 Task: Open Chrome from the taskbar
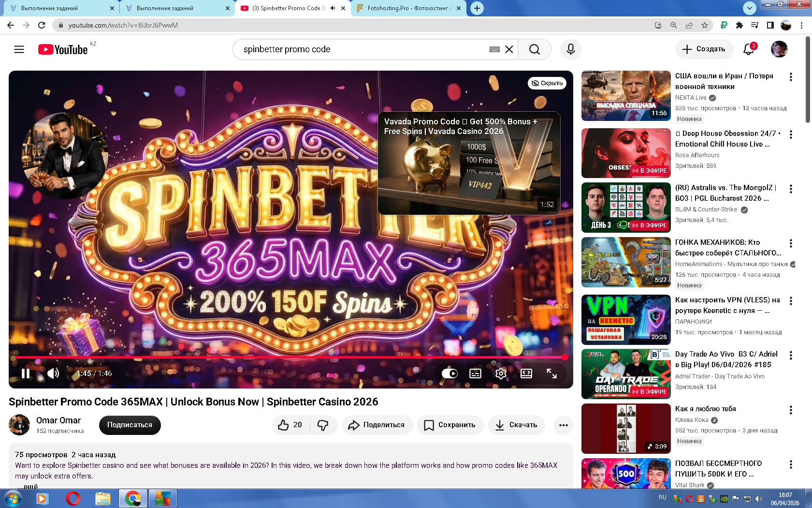[132, 498]
